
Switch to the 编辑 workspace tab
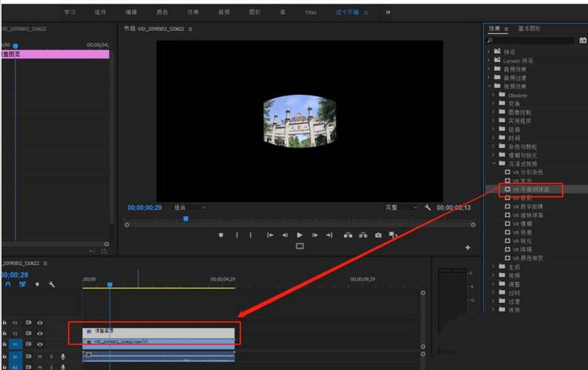coord(131,13)
